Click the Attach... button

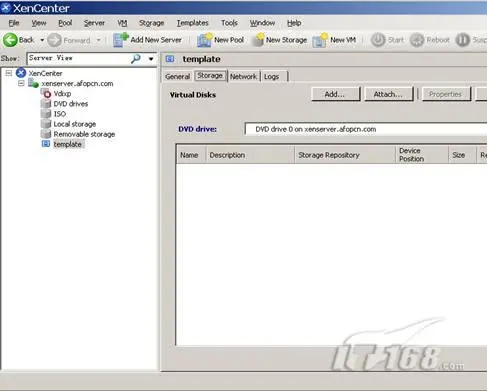[389, 94]
